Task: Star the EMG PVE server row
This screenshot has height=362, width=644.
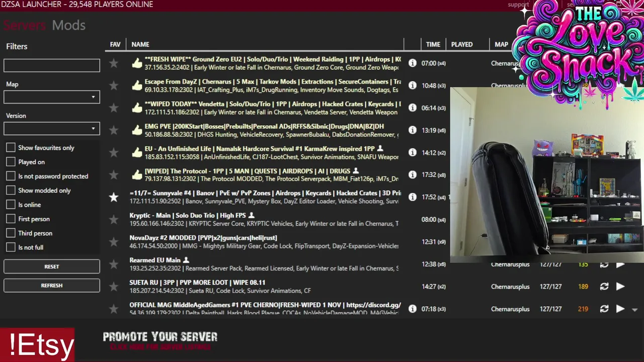Action: tap(114, 130)
